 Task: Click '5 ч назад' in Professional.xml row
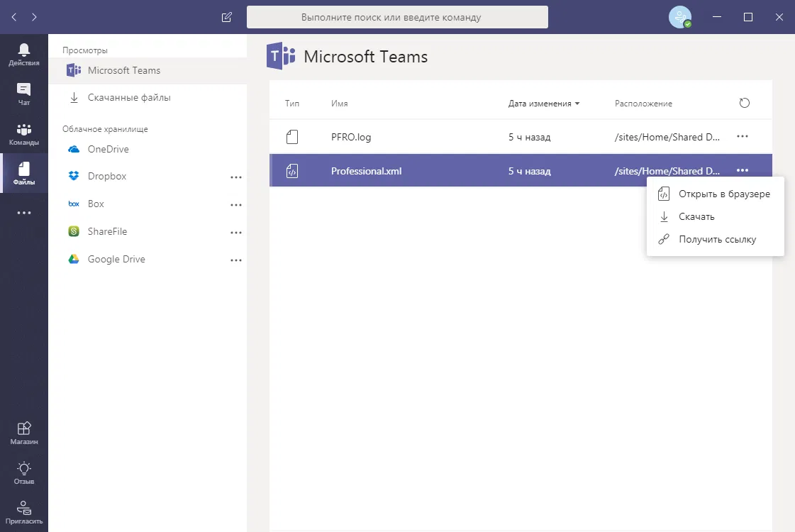529,171
